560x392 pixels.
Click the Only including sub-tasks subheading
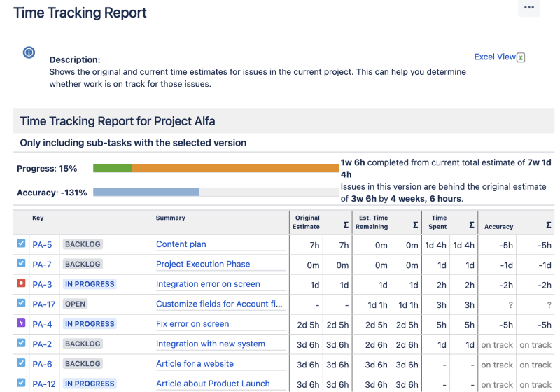point(133,143)
